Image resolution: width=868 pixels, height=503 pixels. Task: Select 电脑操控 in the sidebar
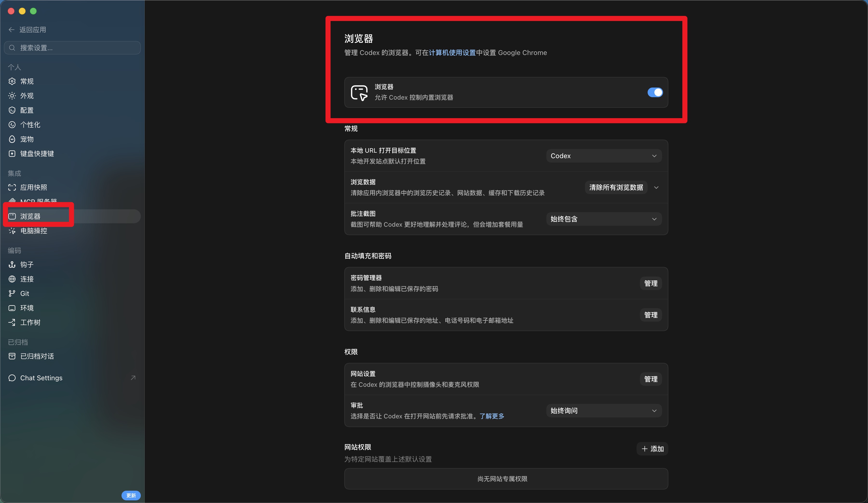(72, 231)
